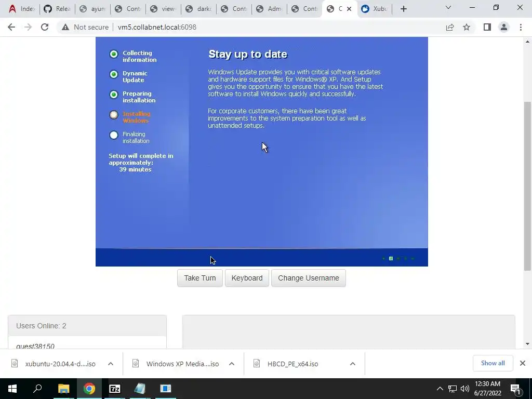Switch to the Index tab
Screen dimensions: 532x399
click(21, 9)
